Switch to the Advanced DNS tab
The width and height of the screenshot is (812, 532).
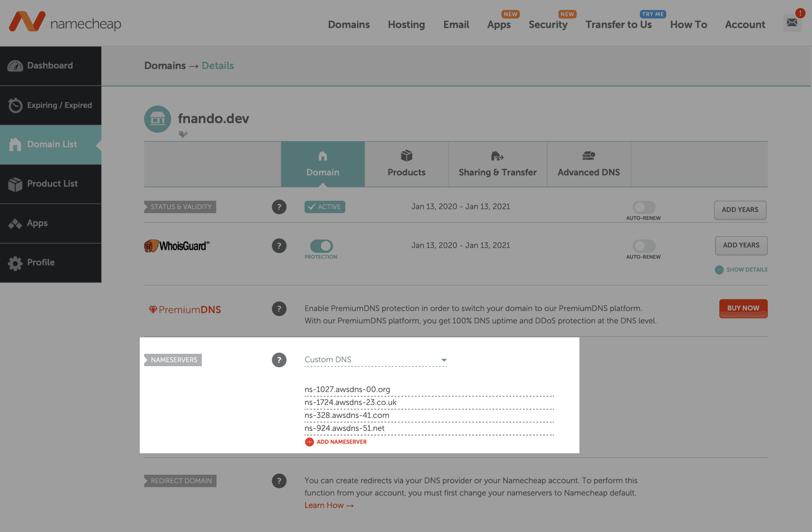click(589, 164)
